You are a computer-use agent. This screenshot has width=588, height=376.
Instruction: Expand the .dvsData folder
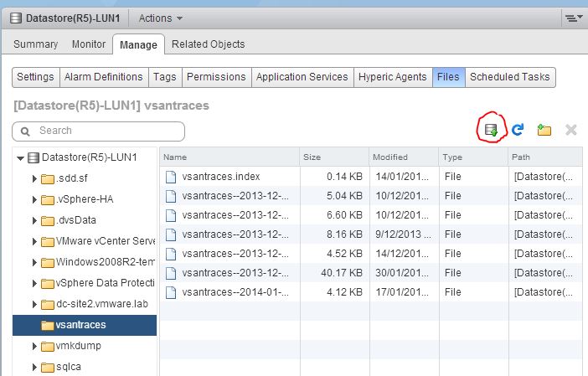pyautogui.click(x=34, y=221)
